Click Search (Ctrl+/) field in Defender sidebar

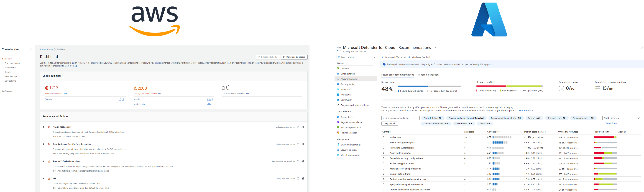pyautogui.click(x=354, y=57)
